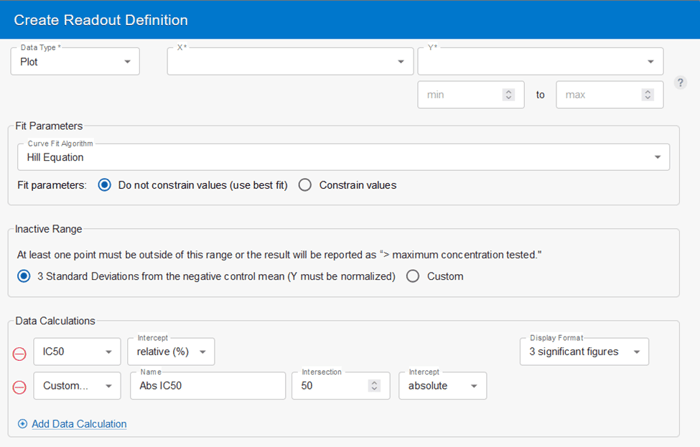Click the plus icon beside Add Data Calculation
Viewport: 700px width, 447px height.
coord(22,424)
